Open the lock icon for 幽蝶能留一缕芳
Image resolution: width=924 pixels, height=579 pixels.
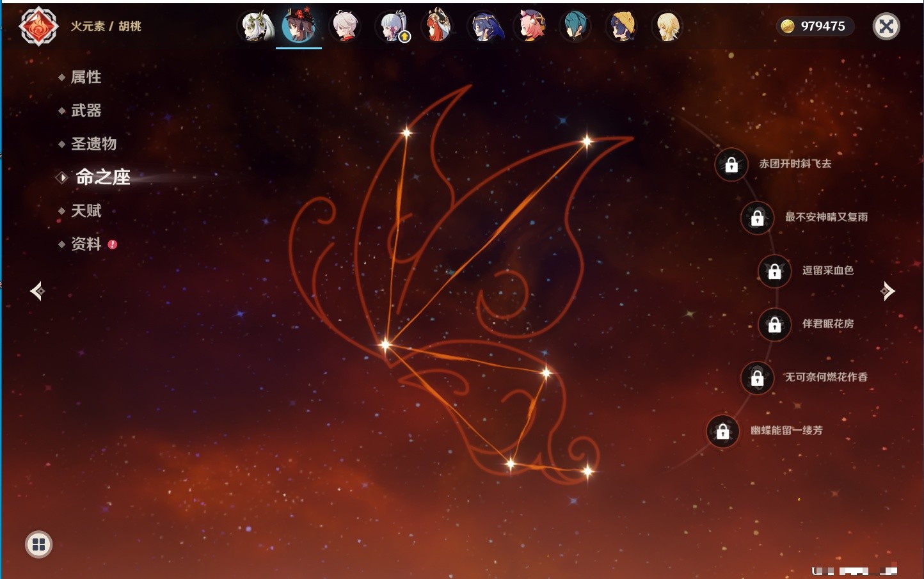point(722,431)
